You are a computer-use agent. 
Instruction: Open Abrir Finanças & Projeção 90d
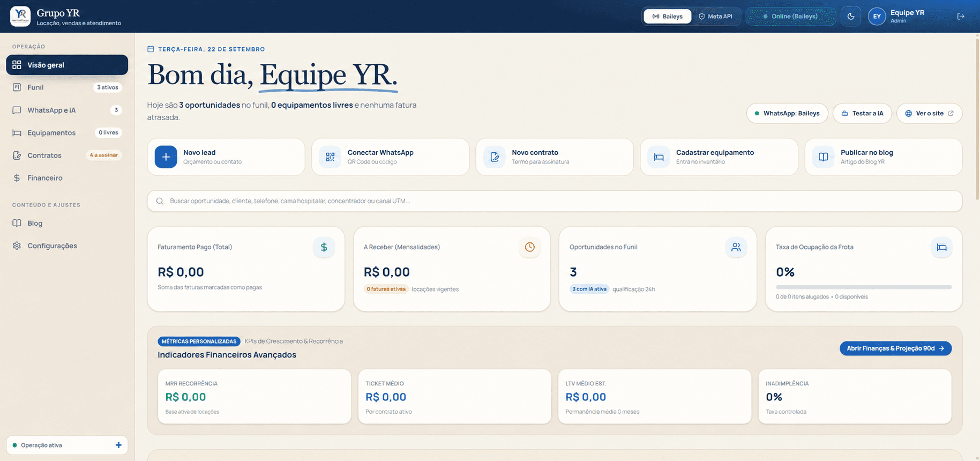click(895, 348)
